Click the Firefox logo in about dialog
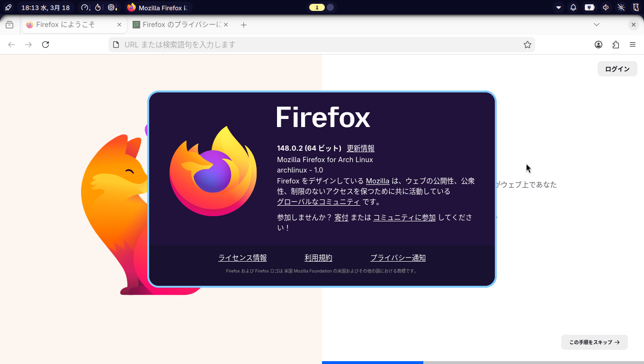This screenshot has height=364, width=644. (213, 171)
